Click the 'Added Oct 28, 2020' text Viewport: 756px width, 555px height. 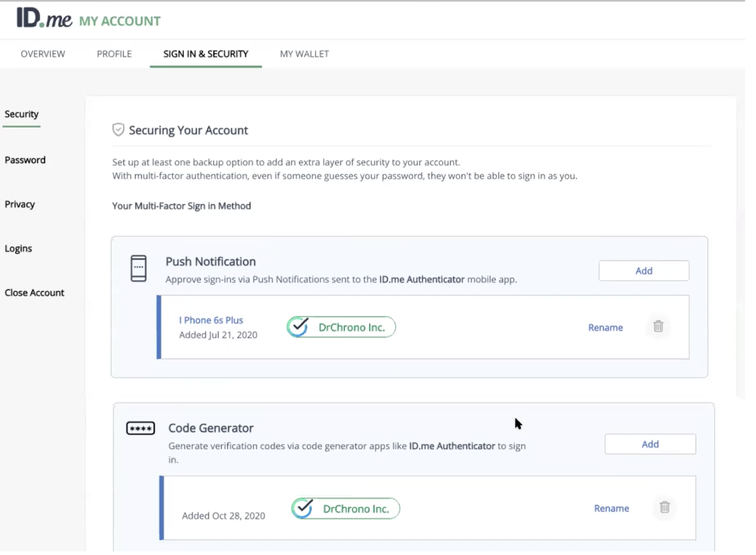[223, 516]
